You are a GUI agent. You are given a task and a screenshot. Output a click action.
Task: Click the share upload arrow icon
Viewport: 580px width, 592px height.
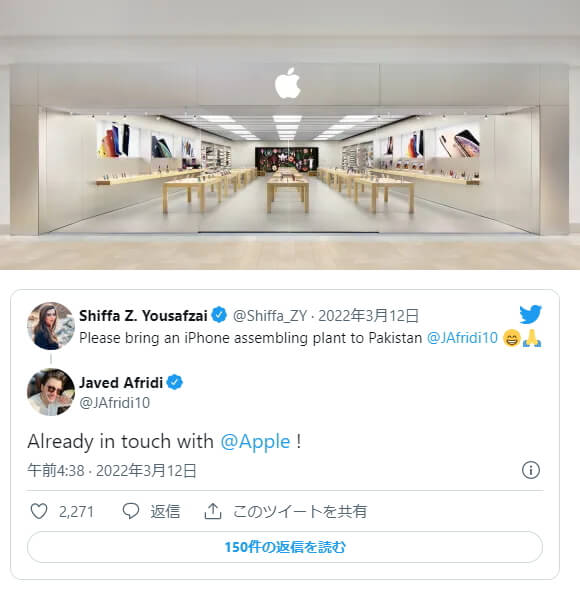(x=213, y=512)
